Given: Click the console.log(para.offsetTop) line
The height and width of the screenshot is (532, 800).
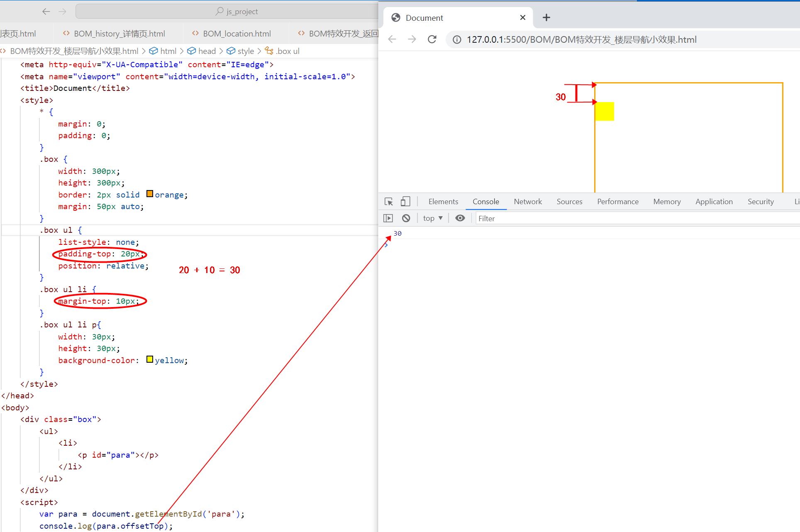Looking at the screenshot, I should pyautogui.click(x=106, y=526).
